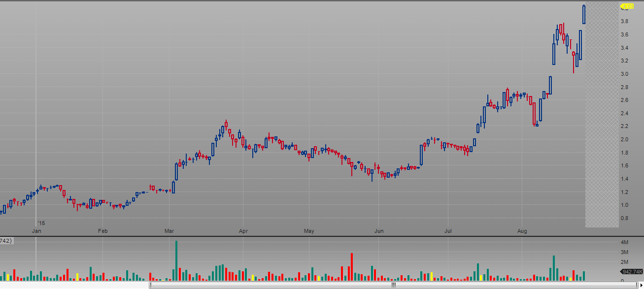Click the Feb label on the time axis
The width and height of the screenshot is (644, 289).
[x=102, y=230]
